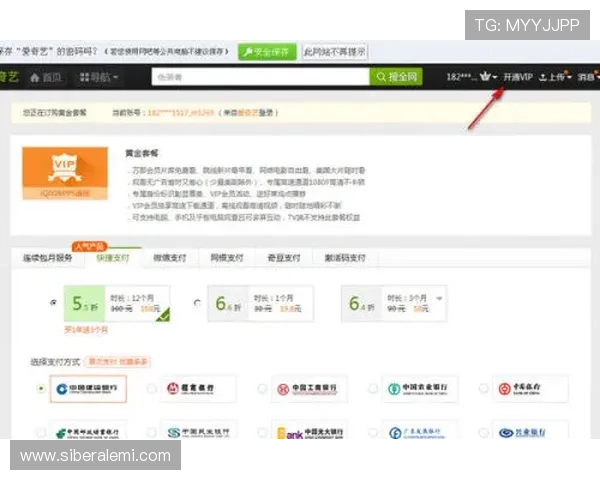Image resolution: width=600 pixels, height=480 pixels.
Task: Select the 兴业银行 radio button
Action: pos(483,433)
